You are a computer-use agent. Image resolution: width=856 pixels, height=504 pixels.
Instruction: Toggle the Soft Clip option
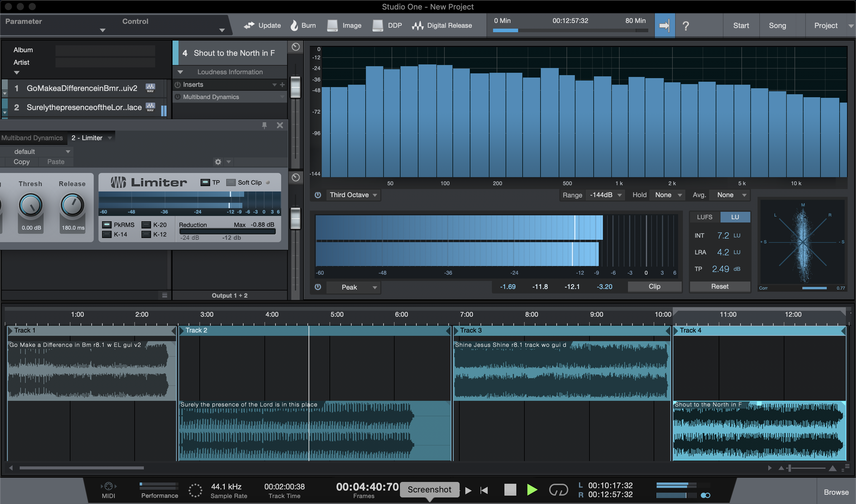coord(231,183)
